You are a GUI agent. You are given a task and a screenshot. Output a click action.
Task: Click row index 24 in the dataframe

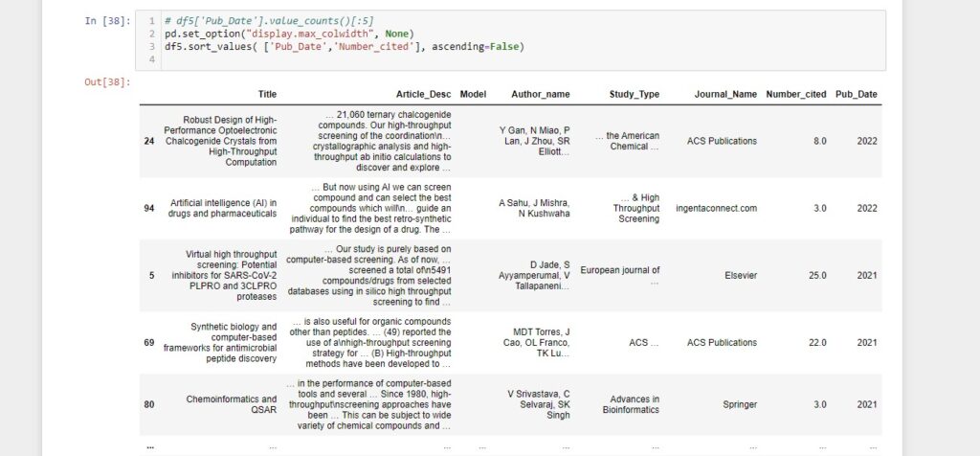point(148,141)
